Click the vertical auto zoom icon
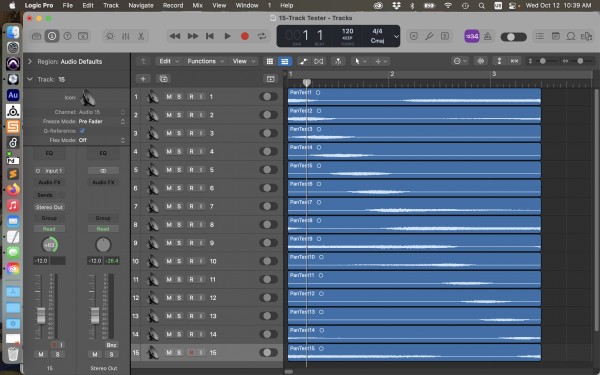Screen dimensions: 600x375 [499, 61]
